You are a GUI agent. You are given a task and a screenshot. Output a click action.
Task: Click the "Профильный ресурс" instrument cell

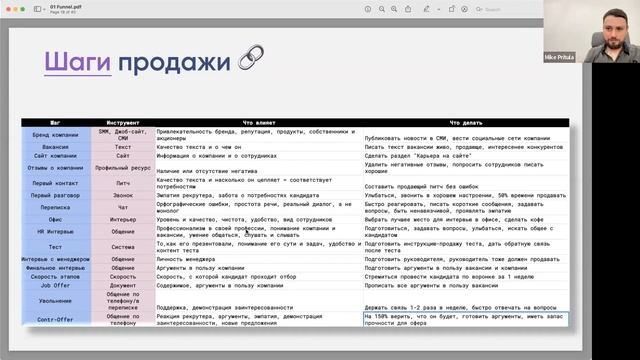(123, 168)
